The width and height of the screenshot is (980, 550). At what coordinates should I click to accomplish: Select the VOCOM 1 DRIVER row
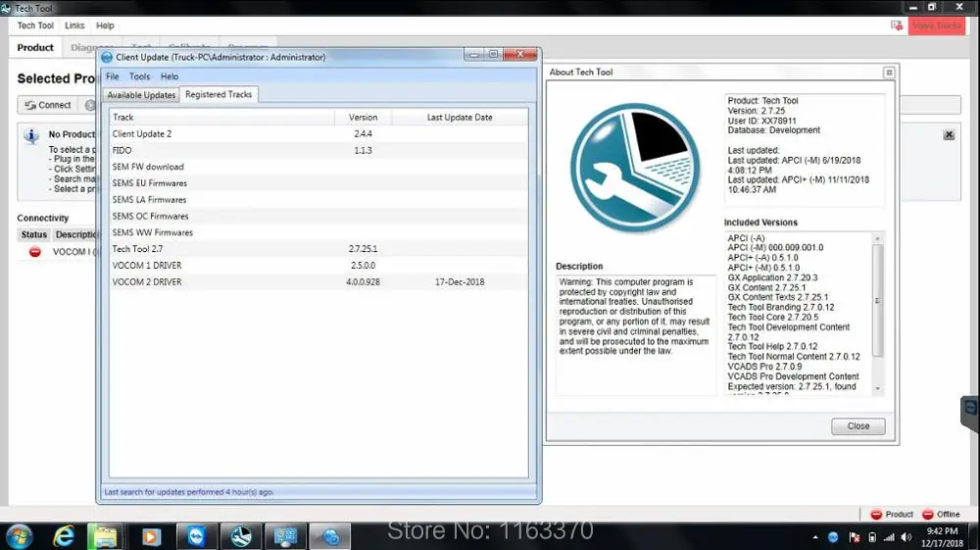pyautogui.click(x=318, y=265)
